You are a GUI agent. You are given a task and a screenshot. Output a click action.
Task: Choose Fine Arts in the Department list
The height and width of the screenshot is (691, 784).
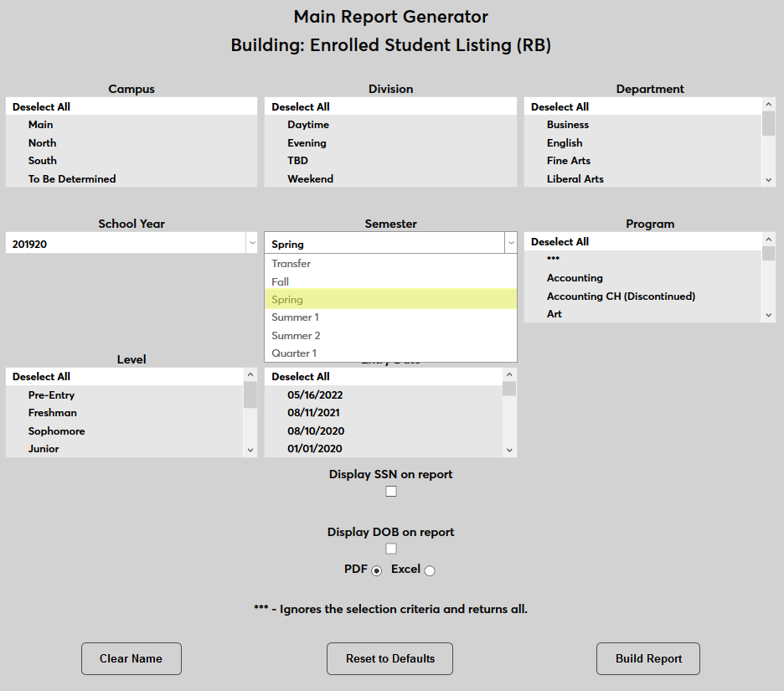pyautogui.click(x=570, y=160)
